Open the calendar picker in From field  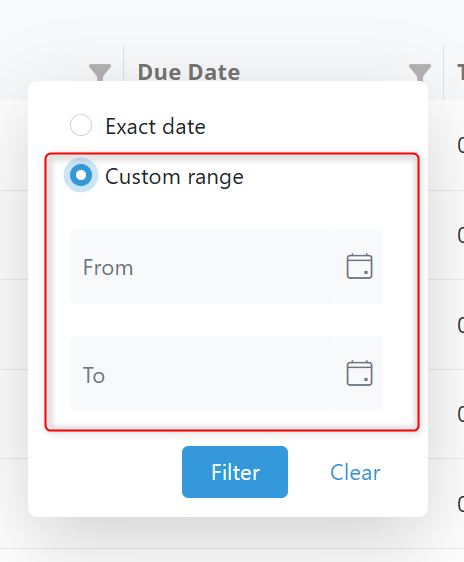[x=359, y=266]
